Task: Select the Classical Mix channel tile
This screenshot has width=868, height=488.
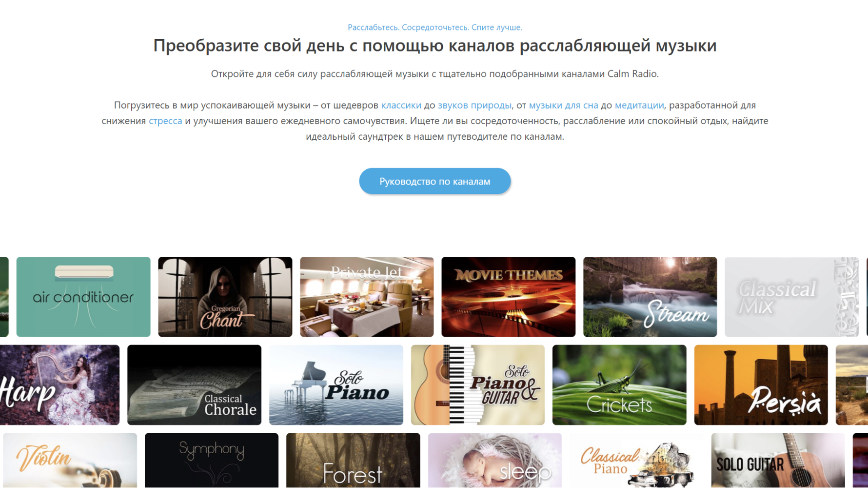Action: 792,296
